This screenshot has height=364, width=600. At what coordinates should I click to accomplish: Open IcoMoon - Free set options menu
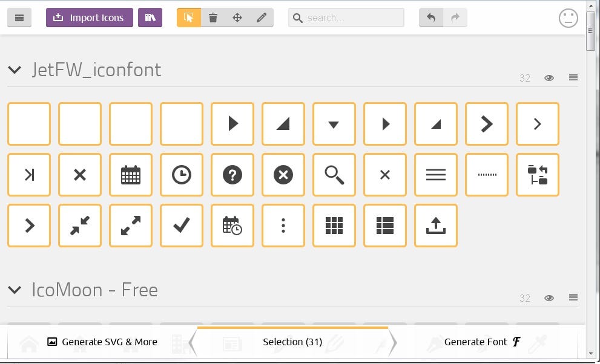click(573, 297)
